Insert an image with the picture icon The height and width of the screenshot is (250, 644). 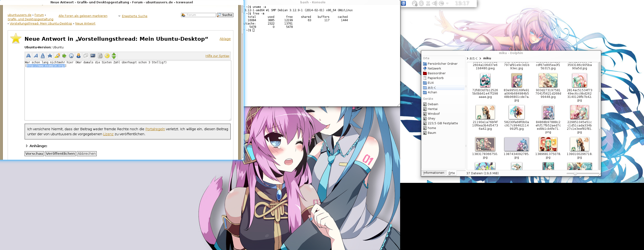pos(93,56)
